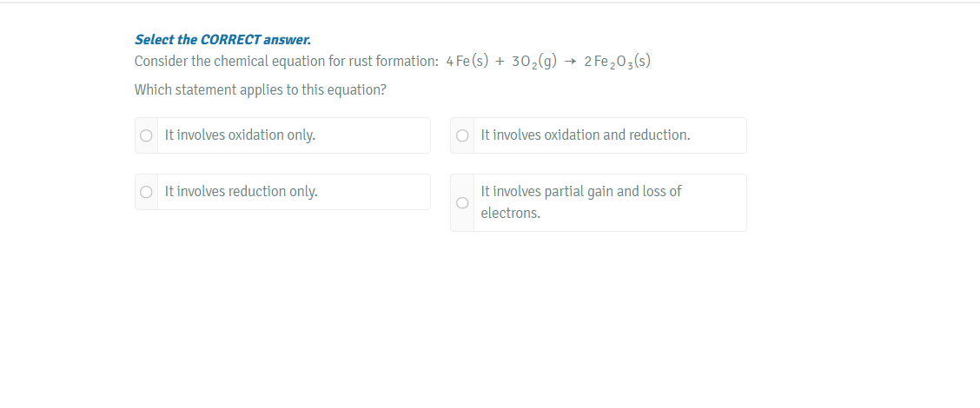The height and width of the screenshot is (408, 980).
Task: Click the reaction arrow in the equation
Action: pos(571,62)
